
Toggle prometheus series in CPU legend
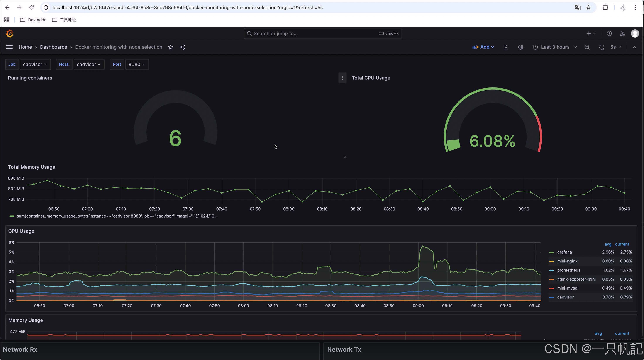click(568, 270)
